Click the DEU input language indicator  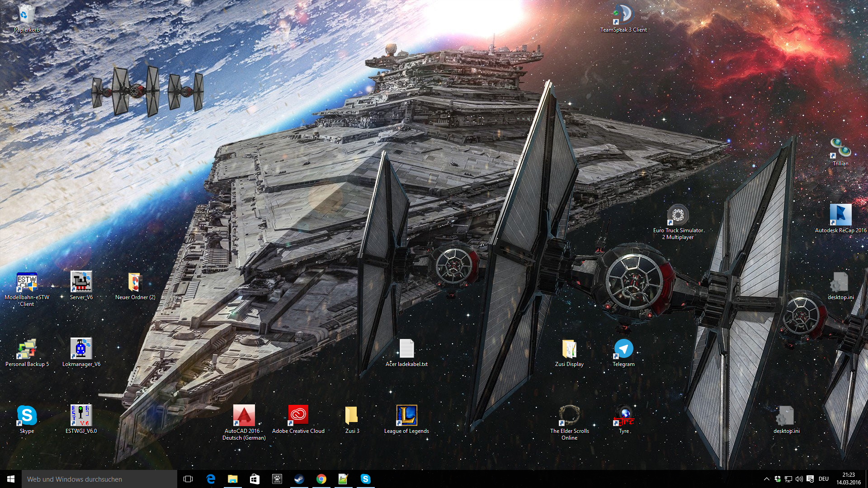pyautogui.click(x=824, y=479)
